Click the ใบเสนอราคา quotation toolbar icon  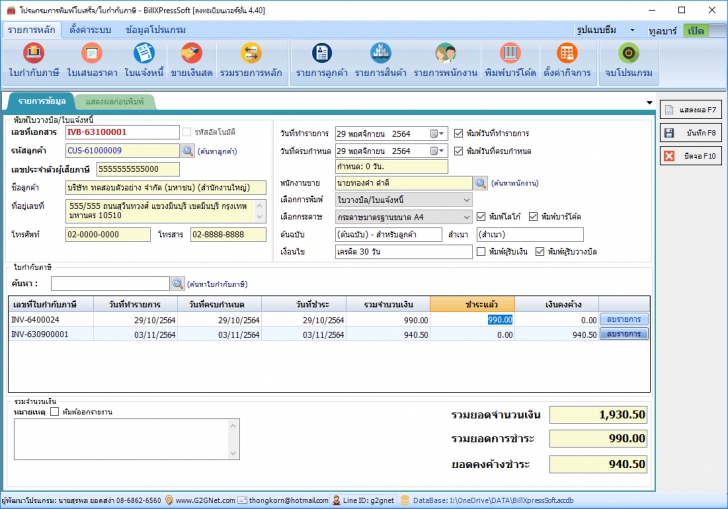point(92,55)
